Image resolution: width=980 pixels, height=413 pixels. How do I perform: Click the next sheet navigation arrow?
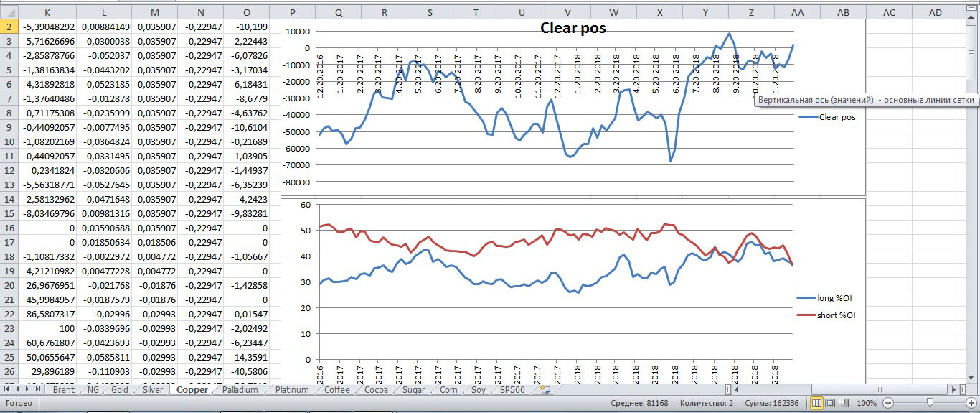(28, 390)
